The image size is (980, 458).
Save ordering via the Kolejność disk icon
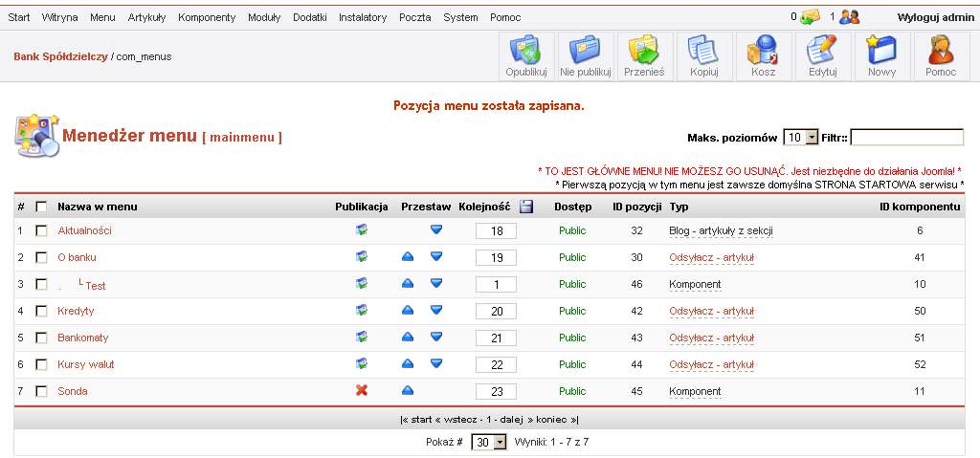coord(526,207)
